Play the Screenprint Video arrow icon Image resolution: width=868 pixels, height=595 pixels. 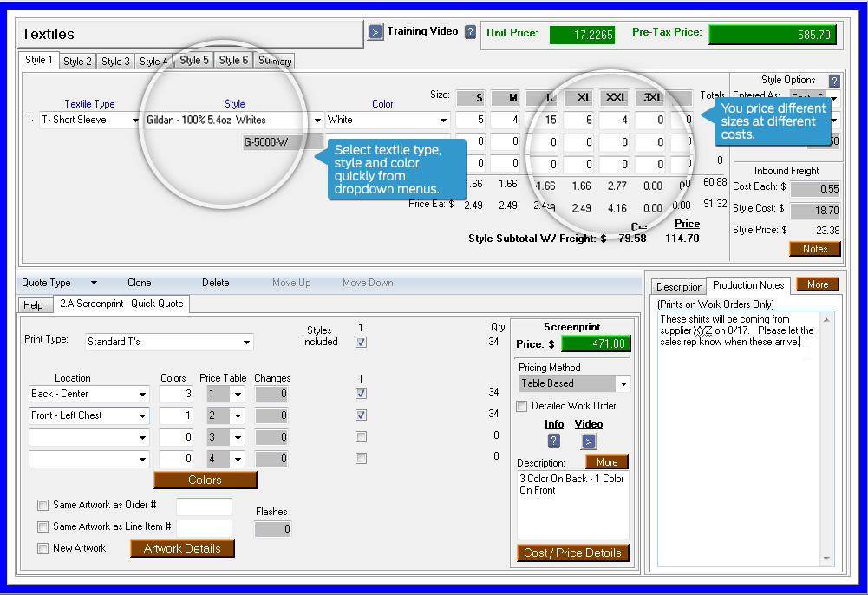click(589, 441)
